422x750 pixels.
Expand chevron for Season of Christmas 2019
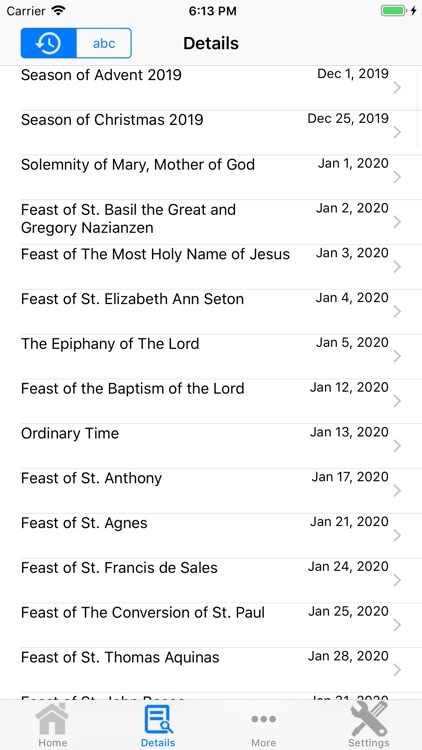click(397, 132)
